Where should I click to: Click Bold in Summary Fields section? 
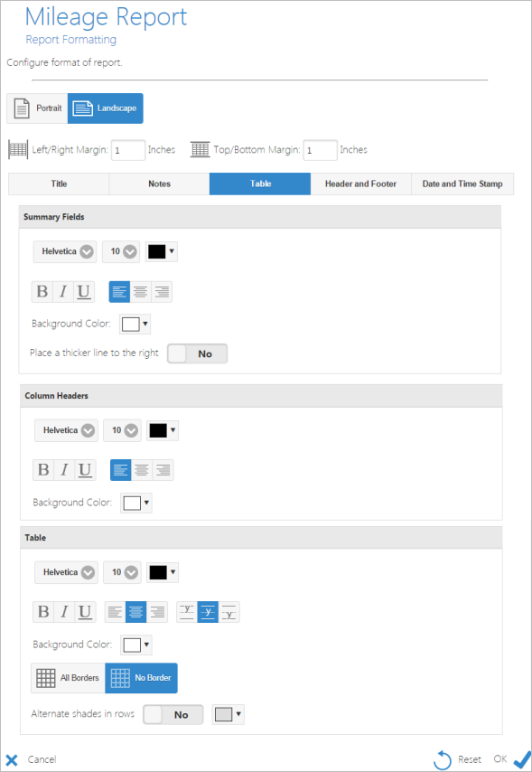click(42, 292)
